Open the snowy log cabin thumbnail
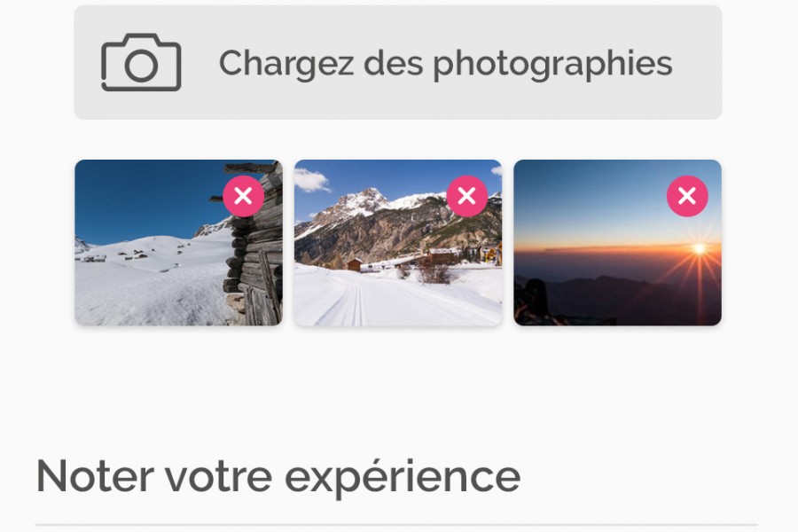This screenshot has height=532, width=798. coord(151,266)
